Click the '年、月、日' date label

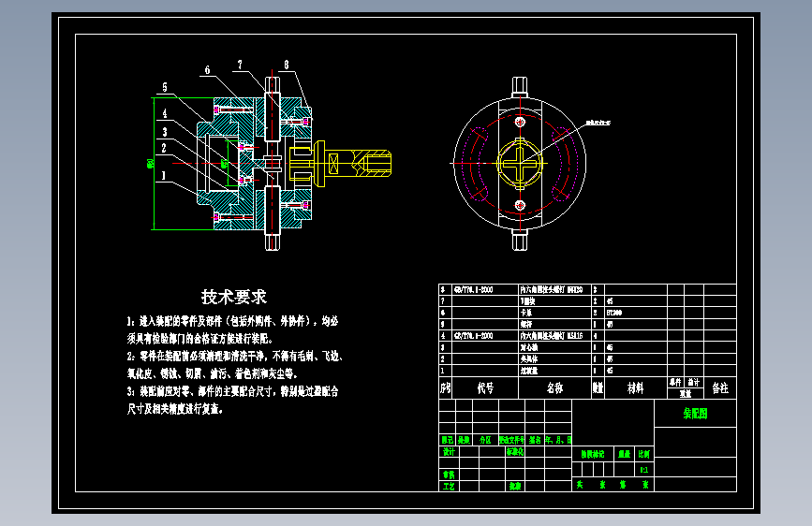coord(558,440)
